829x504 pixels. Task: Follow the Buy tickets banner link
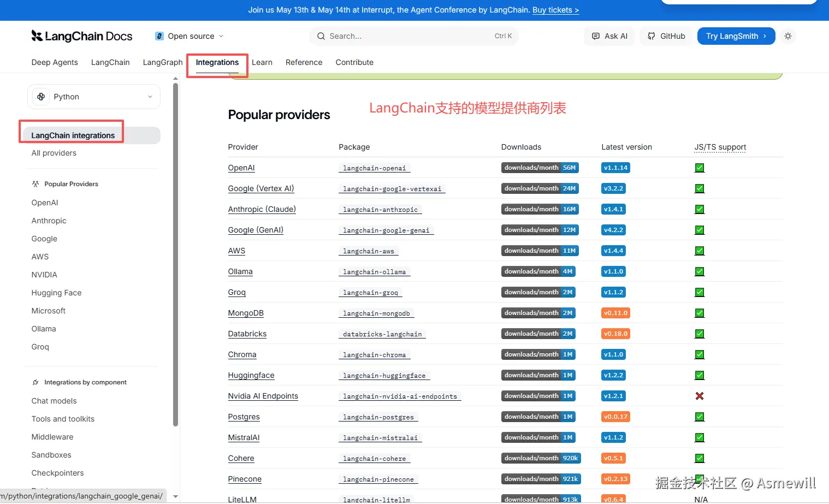click(x=555, y=10)
